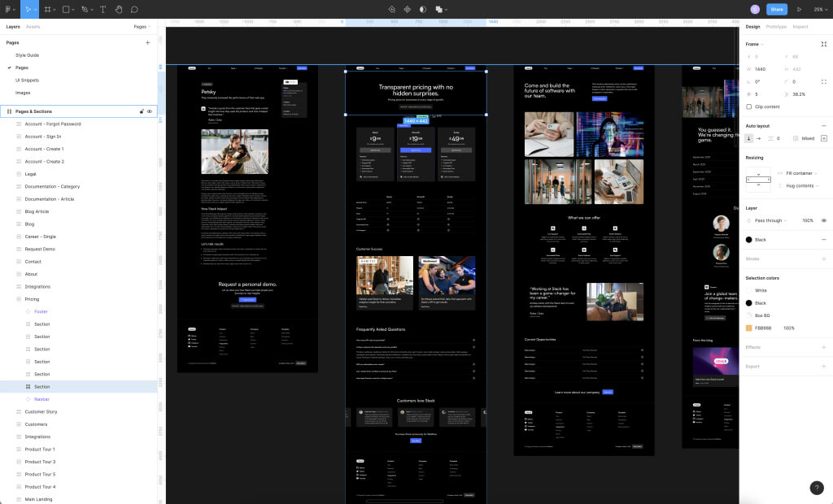Click independent corners icon
The image size is (833, 504).
(823, 82)
